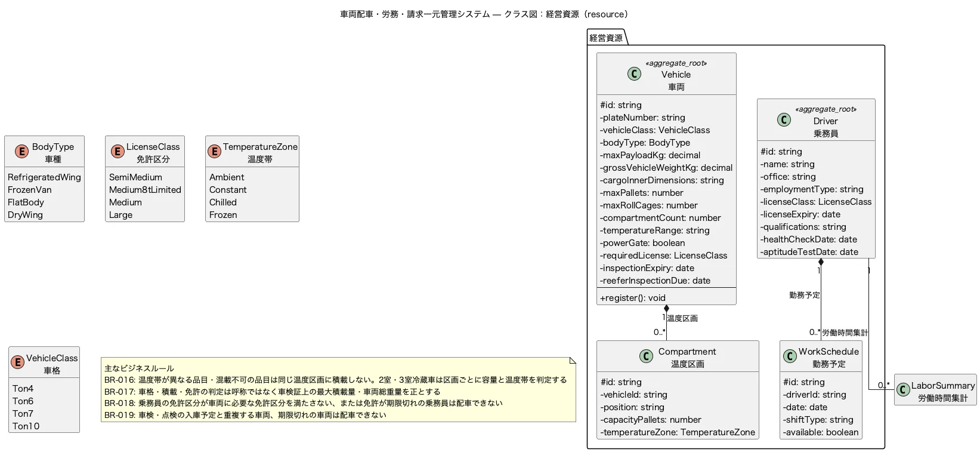The width and height of the screenshot is (980, 452).
Task: Click the BR-019 business rule line
Action: point(246,415)
